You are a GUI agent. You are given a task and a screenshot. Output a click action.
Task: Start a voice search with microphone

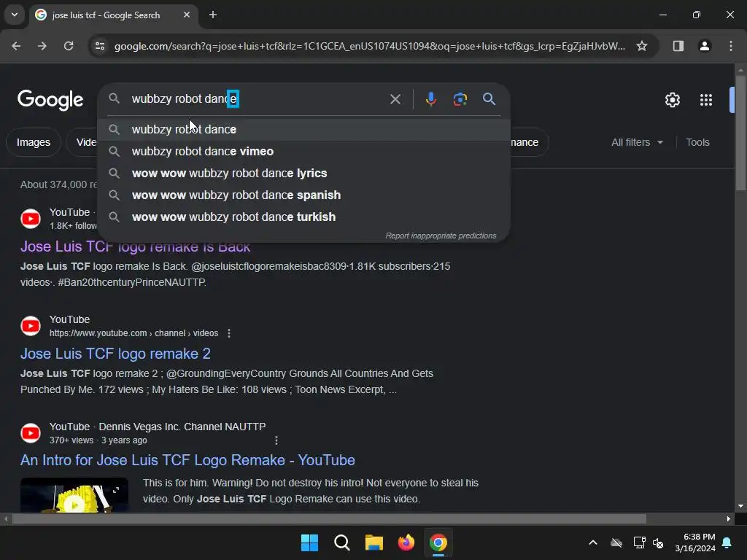pos(430,99)
